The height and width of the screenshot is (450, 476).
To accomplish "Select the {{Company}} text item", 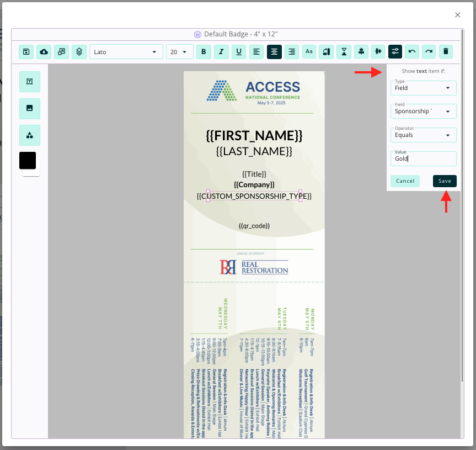I will click(x=254, y=185).
